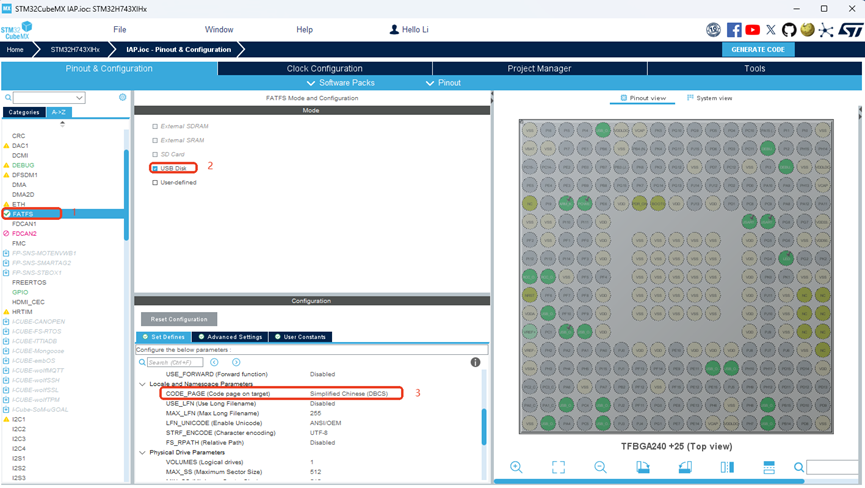The image size is (865, 488).
Task: Click the parameter search magnifier icon
Action: pos(142,362)
